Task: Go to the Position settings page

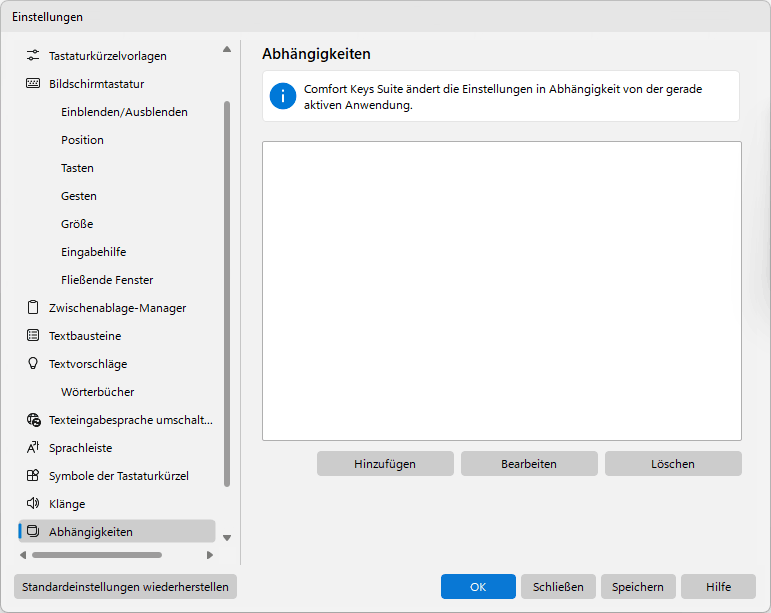Action: [82, 140]
